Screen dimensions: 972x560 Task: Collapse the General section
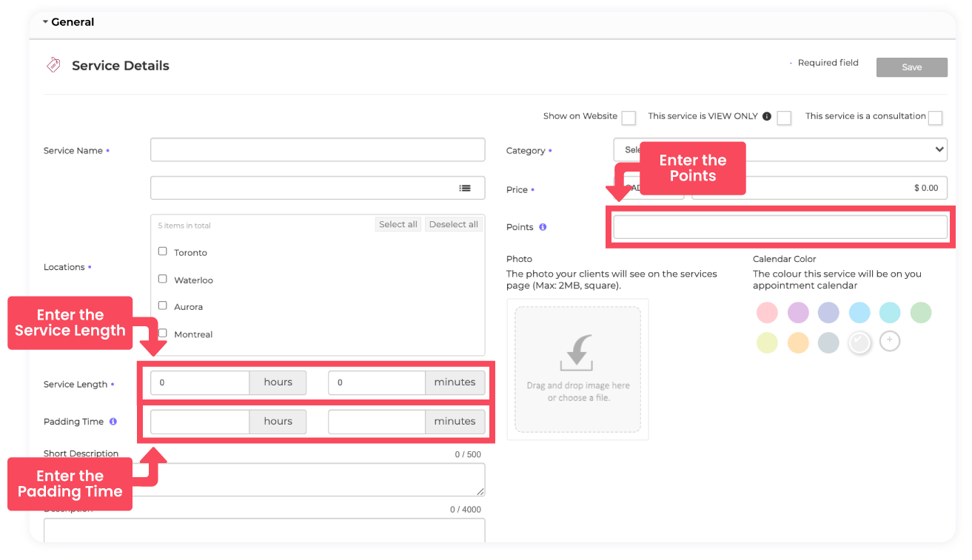(46, 22)
